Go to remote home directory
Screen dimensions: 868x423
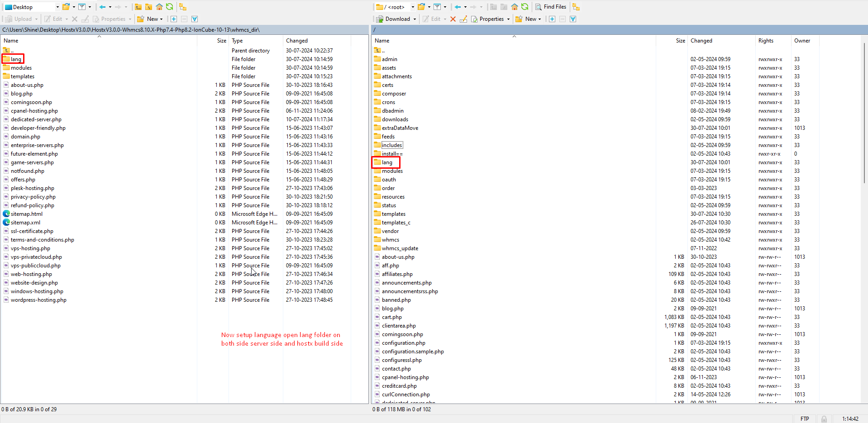pyautogui.click(x=515, y=7)
